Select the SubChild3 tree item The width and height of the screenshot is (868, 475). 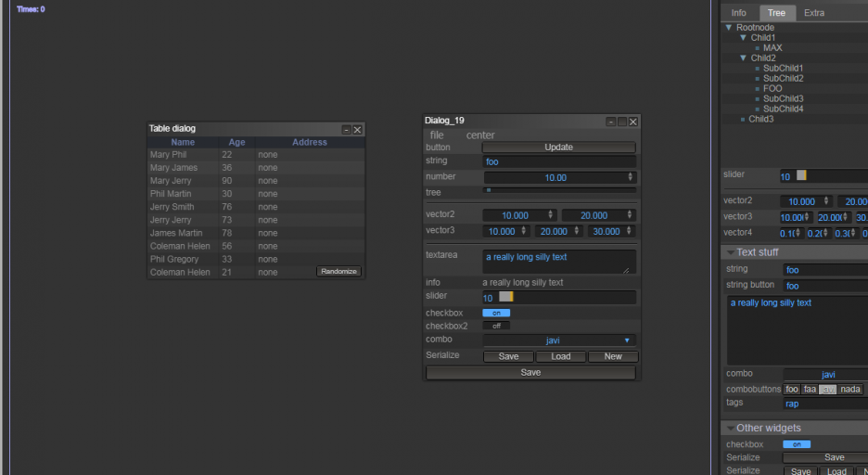tap(783, 98)
